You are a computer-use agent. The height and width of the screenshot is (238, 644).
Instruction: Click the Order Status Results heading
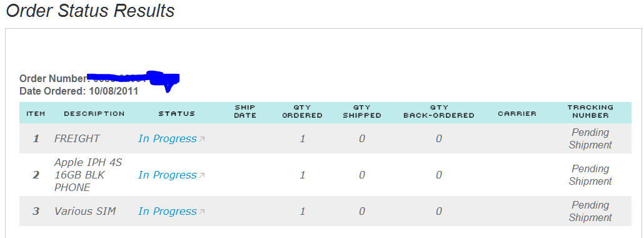(91, 11)
